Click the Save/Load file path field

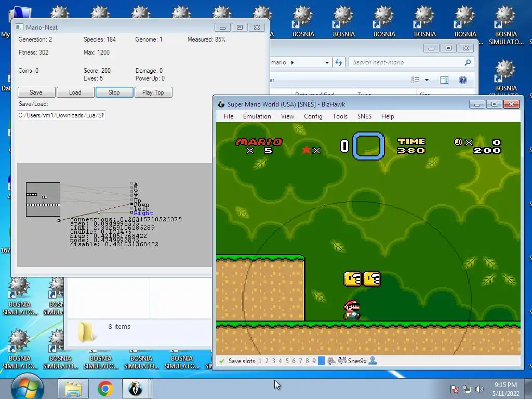[x=61, y=115]
